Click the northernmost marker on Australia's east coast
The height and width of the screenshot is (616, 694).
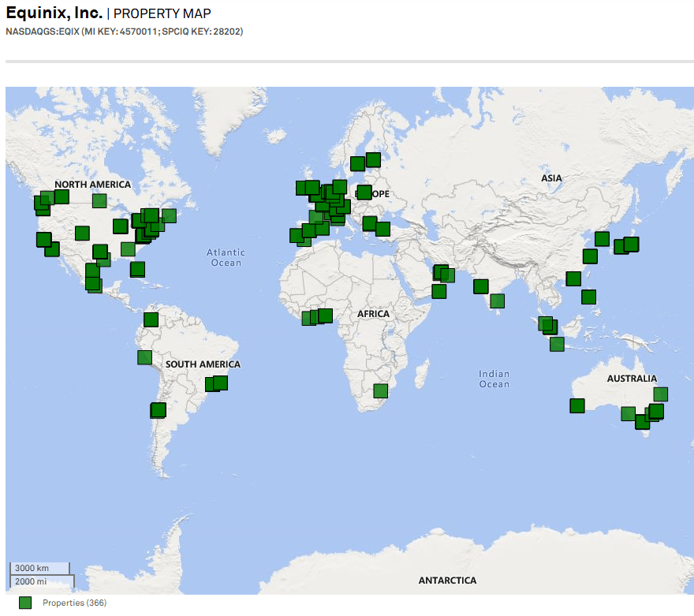point(660,394)
